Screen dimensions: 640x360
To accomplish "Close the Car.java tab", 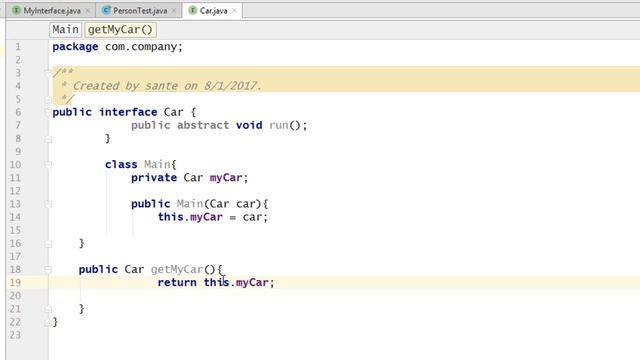I will click(234, 11).
